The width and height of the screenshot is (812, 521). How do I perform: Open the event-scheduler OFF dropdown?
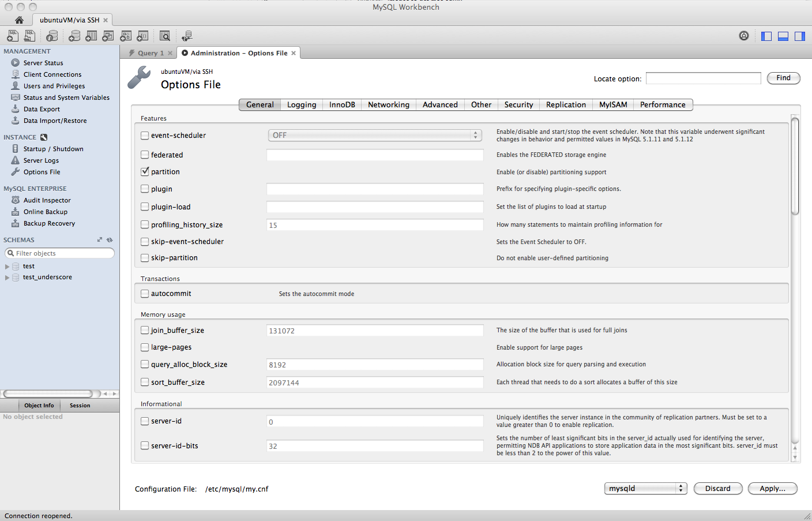tap(374, 135)
